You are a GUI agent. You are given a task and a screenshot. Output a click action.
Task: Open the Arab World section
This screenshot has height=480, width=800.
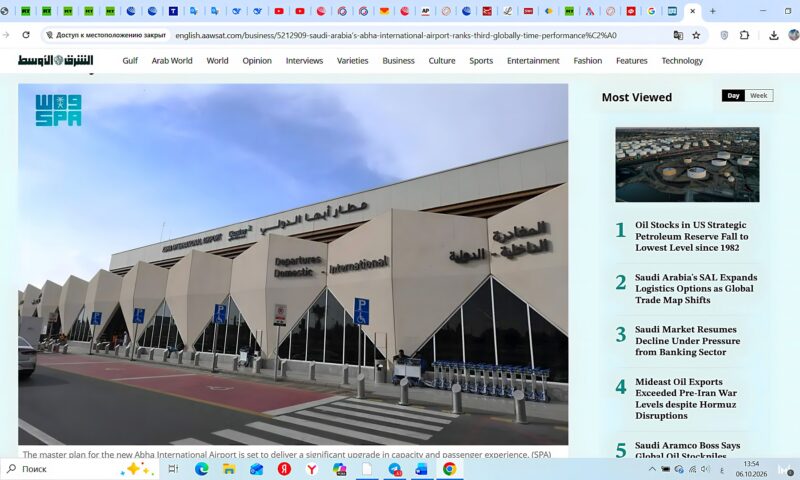[172, 61]
